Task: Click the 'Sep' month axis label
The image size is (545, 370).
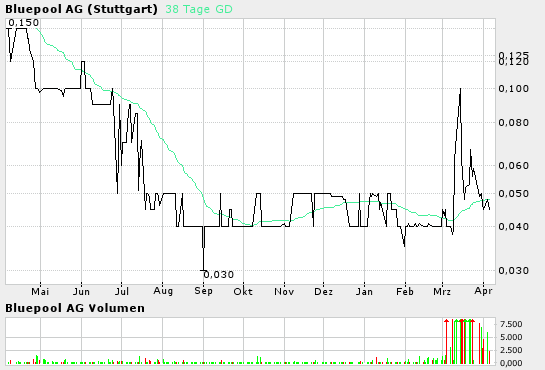Action: [204, 291]
